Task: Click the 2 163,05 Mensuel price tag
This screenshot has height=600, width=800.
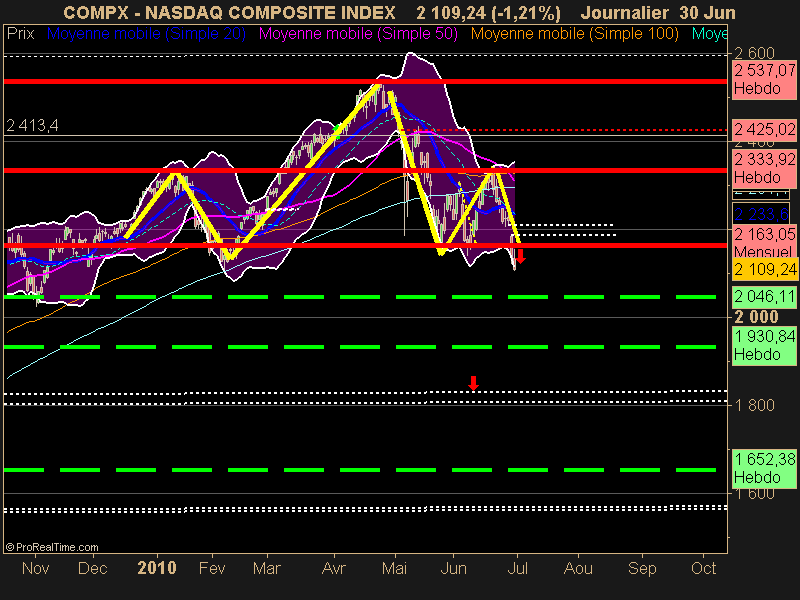Action: pyautogui.click(x=764, y=241)
